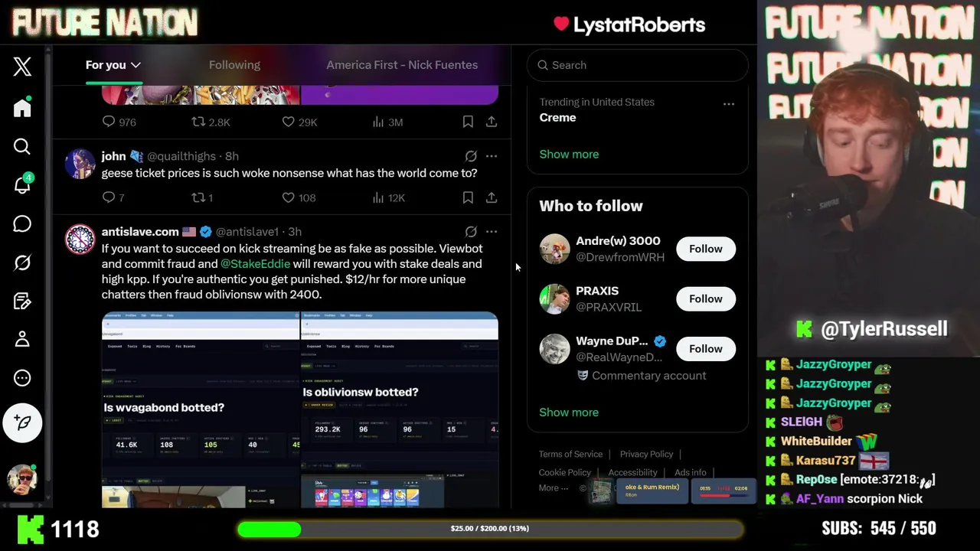980x551 pixels.
Task: Open the oblivionsw botted screenshot image
Action: tap(400, 409)
